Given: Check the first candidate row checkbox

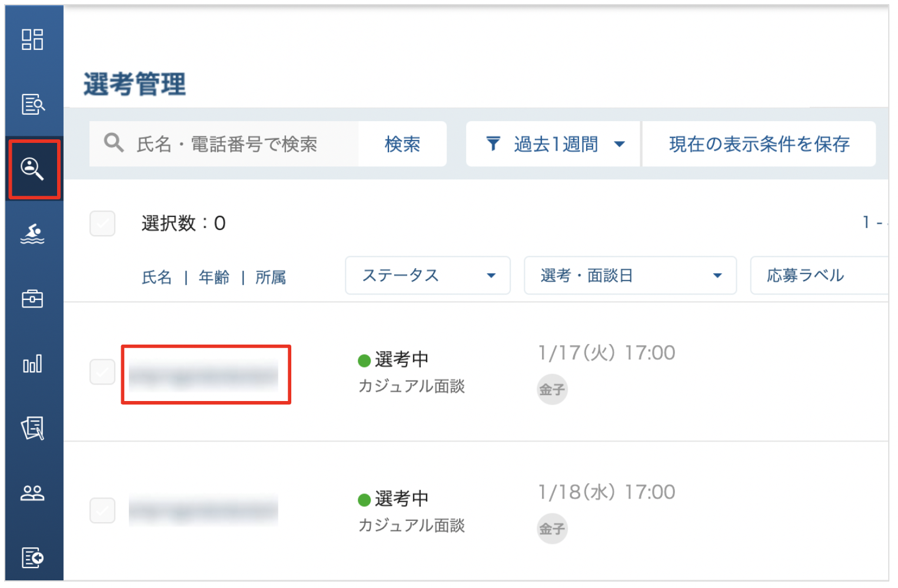Looking at the screenshot, I should coord(102,372).
